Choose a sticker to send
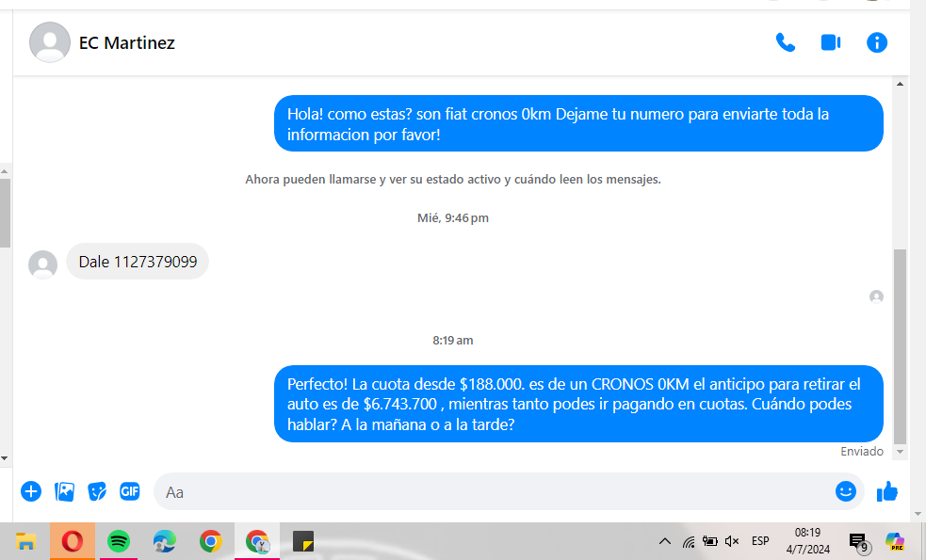This screenshot has height=560, width=926. [97, 491]
